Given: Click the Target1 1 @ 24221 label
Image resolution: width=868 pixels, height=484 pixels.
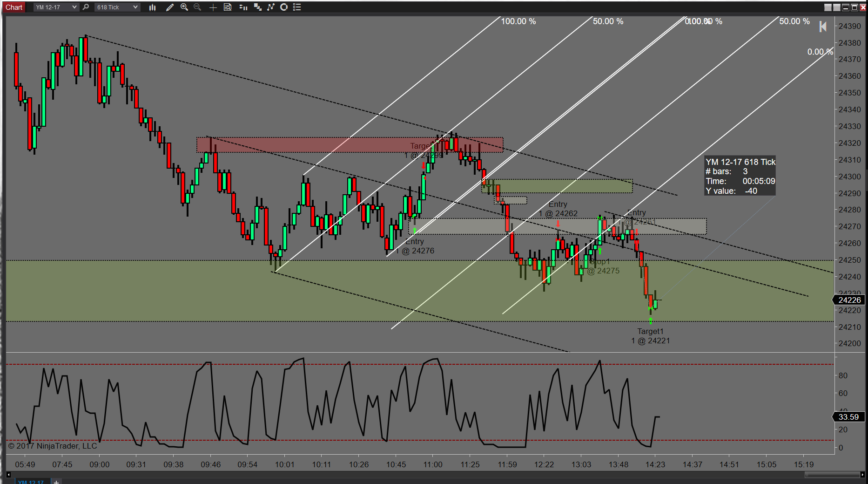Looking at the screenshot, I should [x=650, y=336].
